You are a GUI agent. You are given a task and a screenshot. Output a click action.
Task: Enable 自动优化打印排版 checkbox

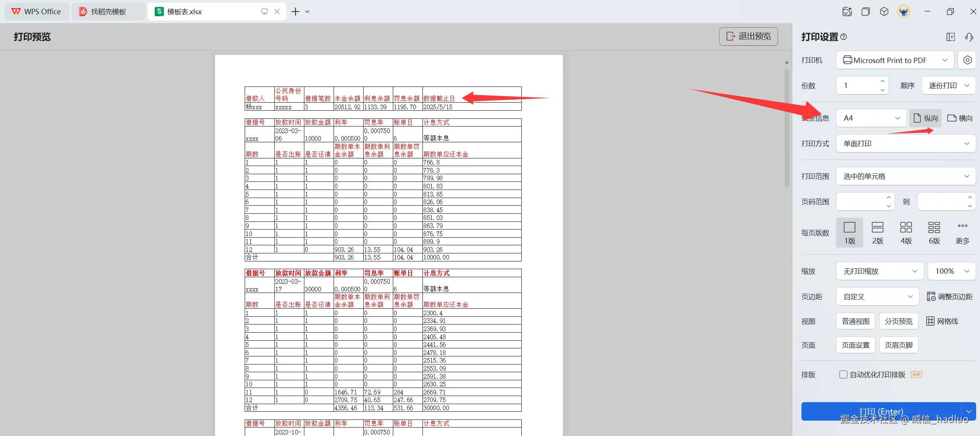(x=843, y=374)
